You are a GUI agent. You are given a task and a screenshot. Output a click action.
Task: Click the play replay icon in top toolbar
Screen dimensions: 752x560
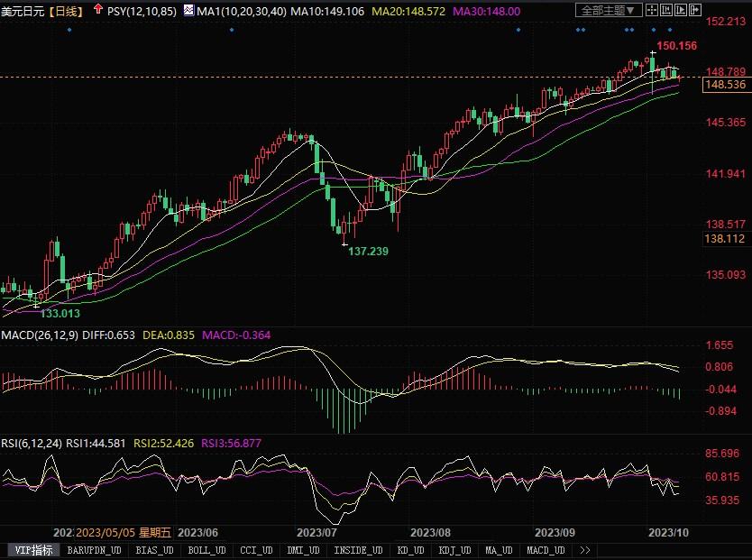pyautogui.click(x=681, y=10)
